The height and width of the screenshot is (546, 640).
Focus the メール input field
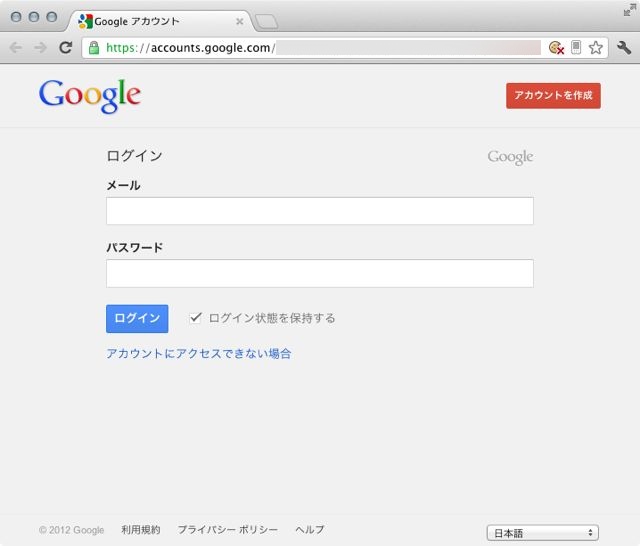tap(320, 211)
